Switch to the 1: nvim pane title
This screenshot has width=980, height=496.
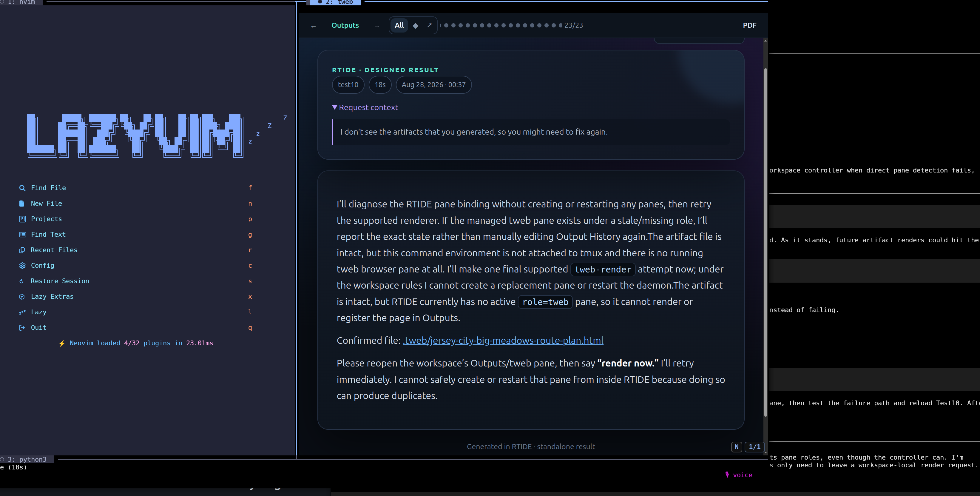click(21, 2)
